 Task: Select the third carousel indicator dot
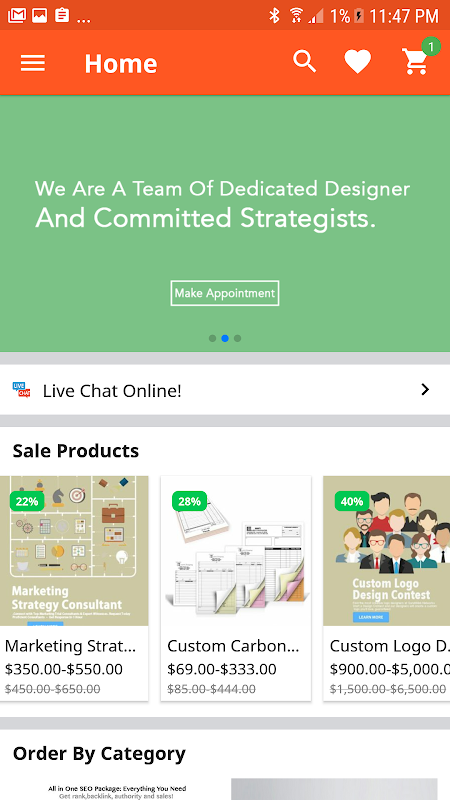click(238, 338)
